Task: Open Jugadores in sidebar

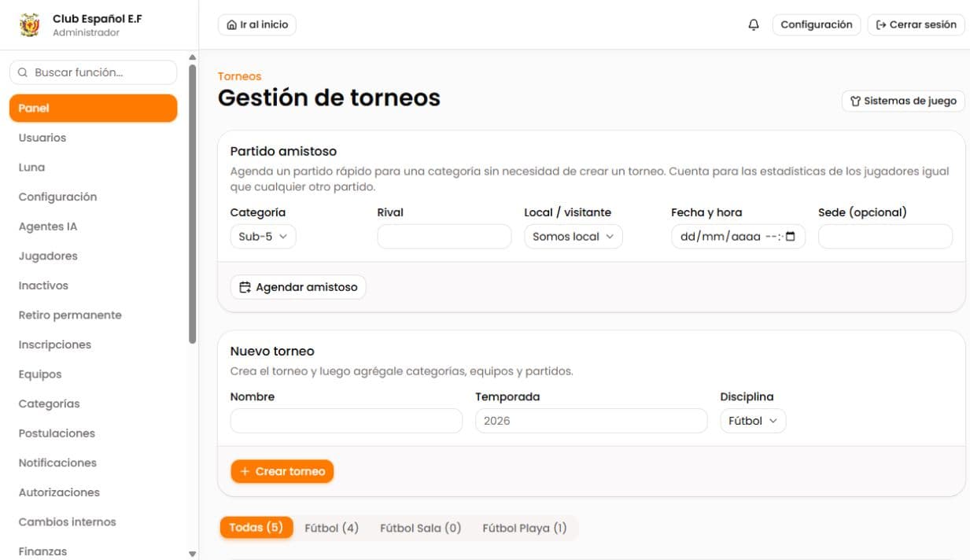Action: [93, 256]
